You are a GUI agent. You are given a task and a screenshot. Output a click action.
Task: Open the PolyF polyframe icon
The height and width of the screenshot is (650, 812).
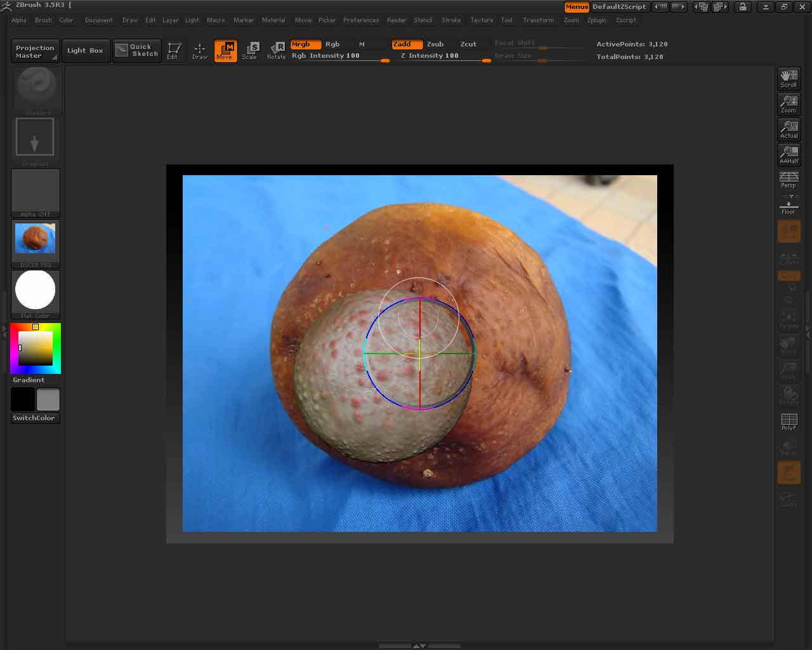click(x=789, y=421)
